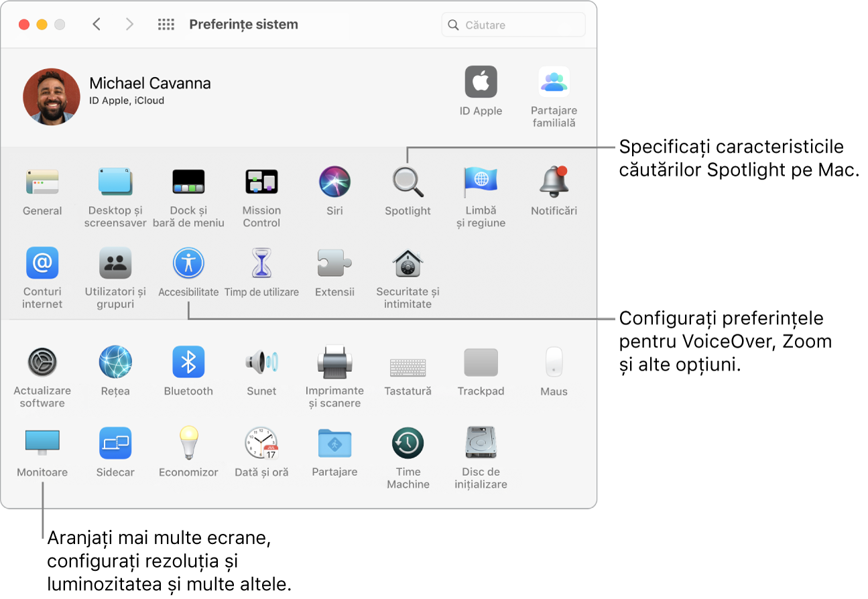Viewport: 868px width, 599px height.
Task: Open the General preferences pane
Action: [42, 182]
